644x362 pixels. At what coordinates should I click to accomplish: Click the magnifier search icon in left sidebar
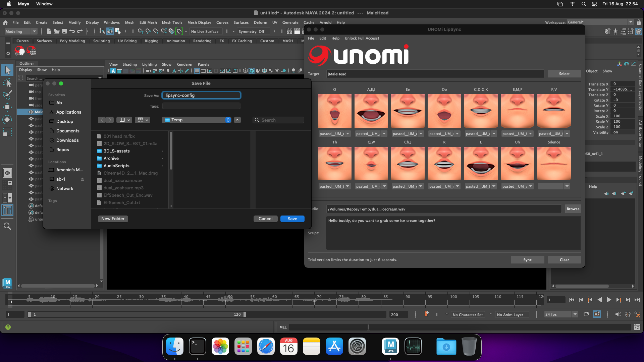(x=7, y=227)
